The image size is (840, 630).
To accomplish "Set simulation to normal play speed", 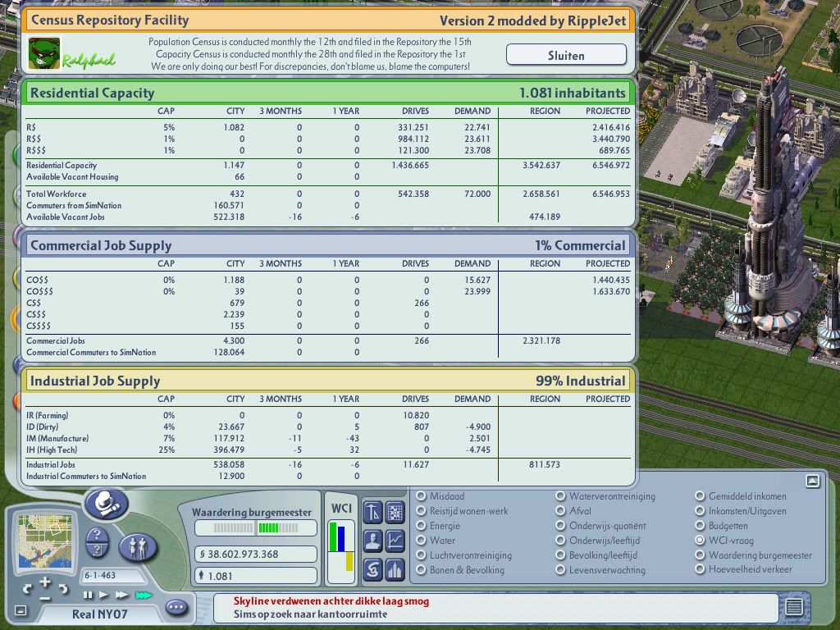I will coord(104,596).
